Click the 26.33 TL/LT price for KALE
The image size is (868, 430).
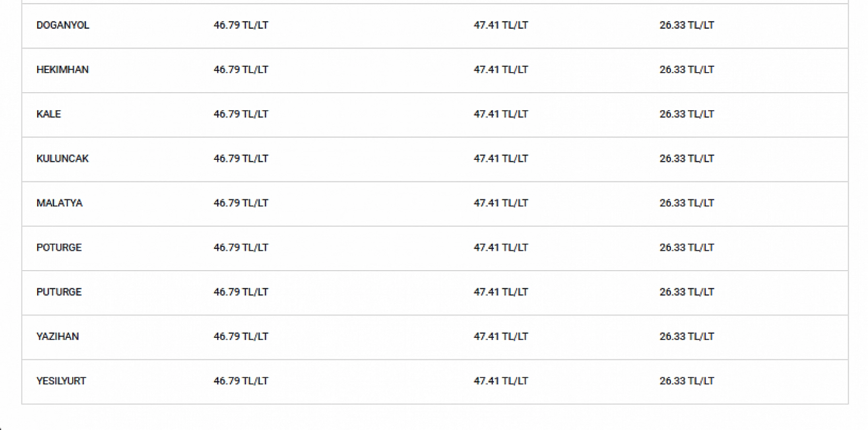[686, 114]
